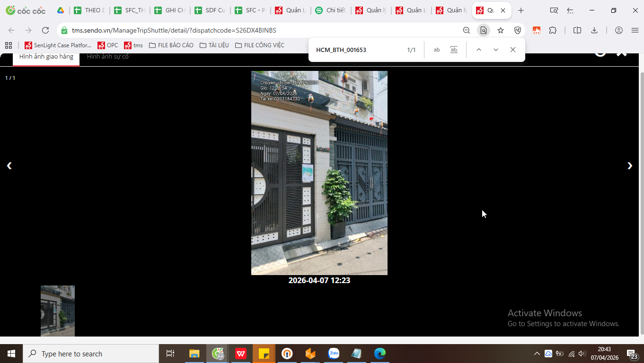Open a new browser tab
The height and width of the screenshot is (363, 644).
521,10
